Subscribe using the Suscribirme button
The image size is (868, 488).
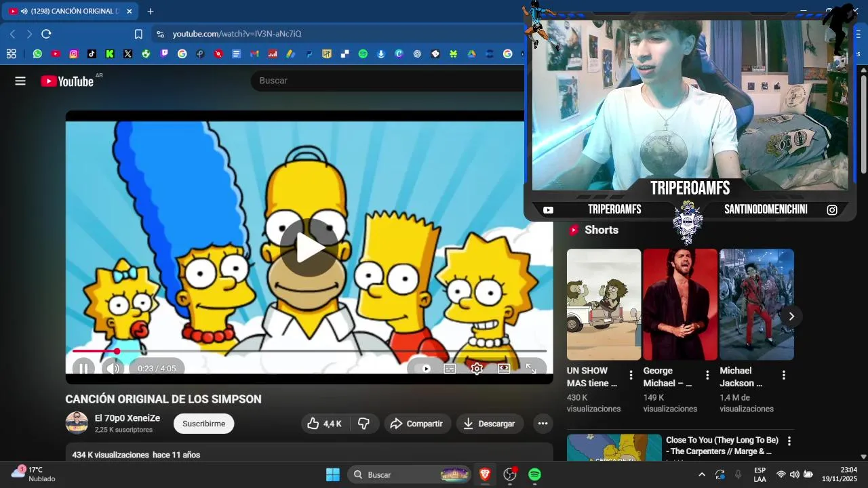203,424
